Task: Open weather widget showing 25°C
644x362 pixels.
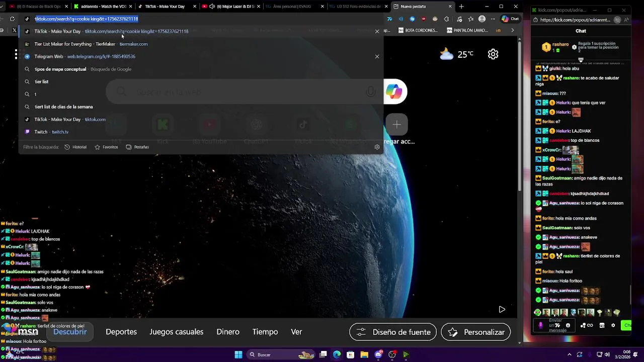Action: pos(456,54)
